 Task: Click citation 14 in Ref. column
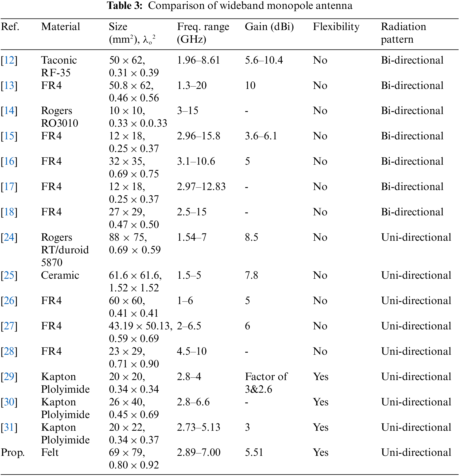coord(9,111)
